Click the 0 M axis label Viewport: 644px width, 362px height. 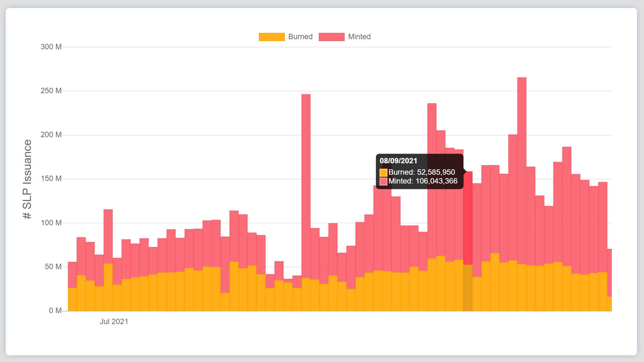click(55, 311)
